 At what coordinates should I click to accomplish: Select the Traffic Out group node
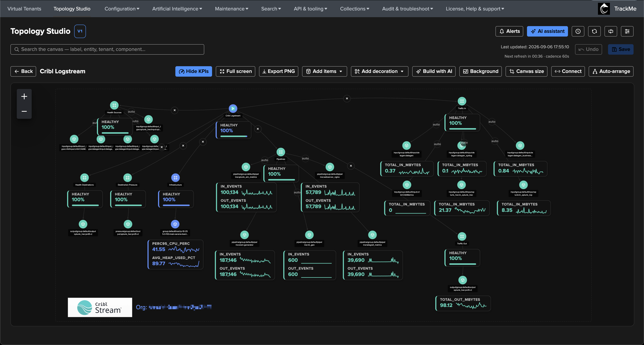[462, 236]
